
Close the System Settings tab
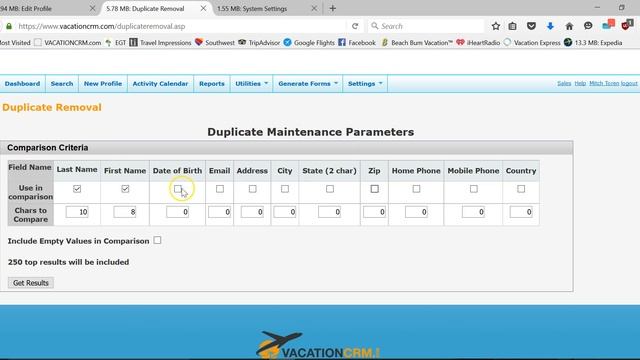pyautogui.click(x=314, y=8)
